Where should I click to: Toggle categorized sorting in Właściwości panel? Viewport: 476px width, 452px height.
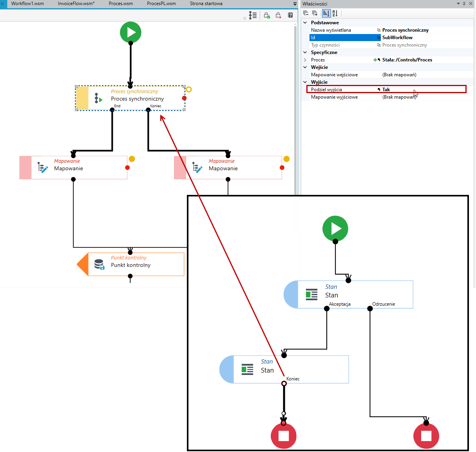[326, 13]
